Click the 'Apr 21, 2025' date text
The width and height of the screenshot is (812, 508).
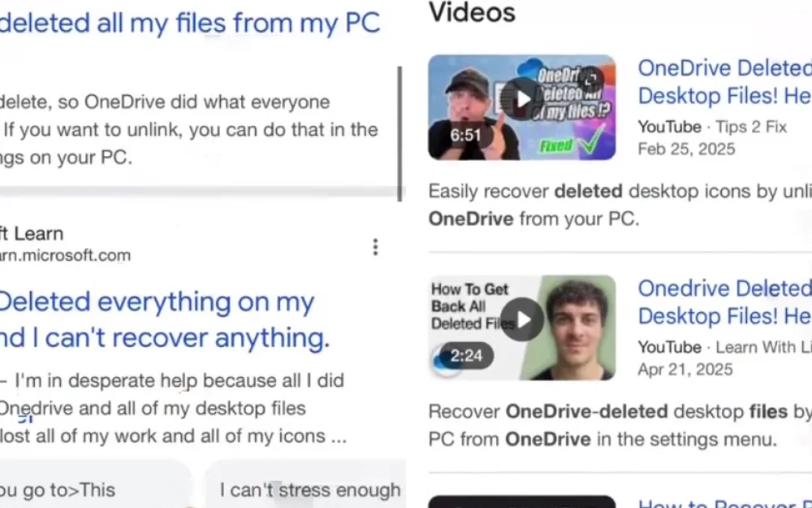coord(685,370)
